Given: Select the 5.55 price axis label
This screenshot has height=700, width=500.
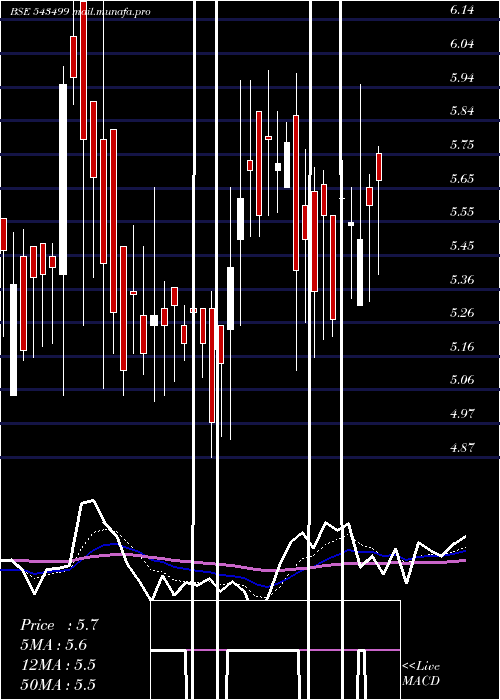Looking at the screenshot, I should point(462,212).
